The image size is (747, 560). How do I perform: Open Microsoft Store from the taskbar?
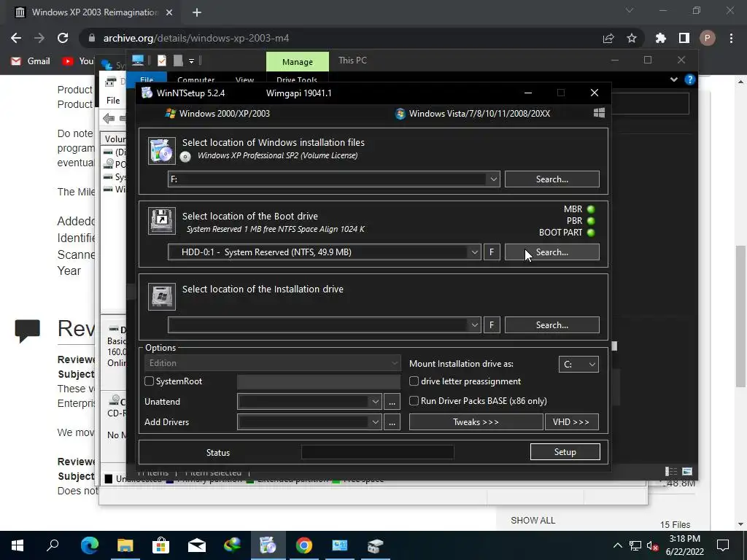tap(160, 545)
